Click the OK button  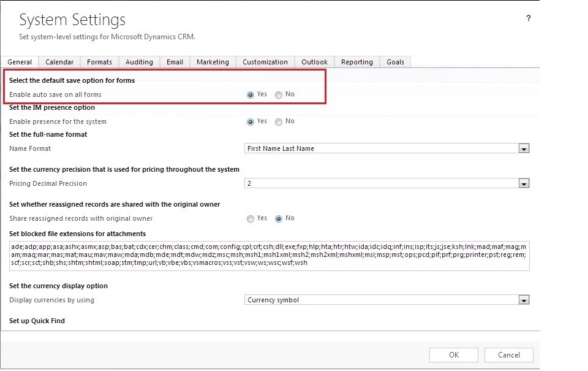(x=453, y=355)
